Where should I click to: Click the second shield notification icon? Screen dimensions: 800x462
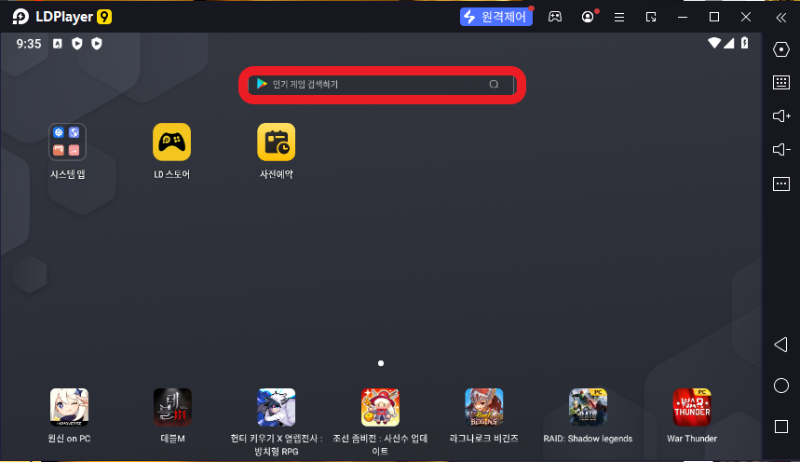[96, 44]
